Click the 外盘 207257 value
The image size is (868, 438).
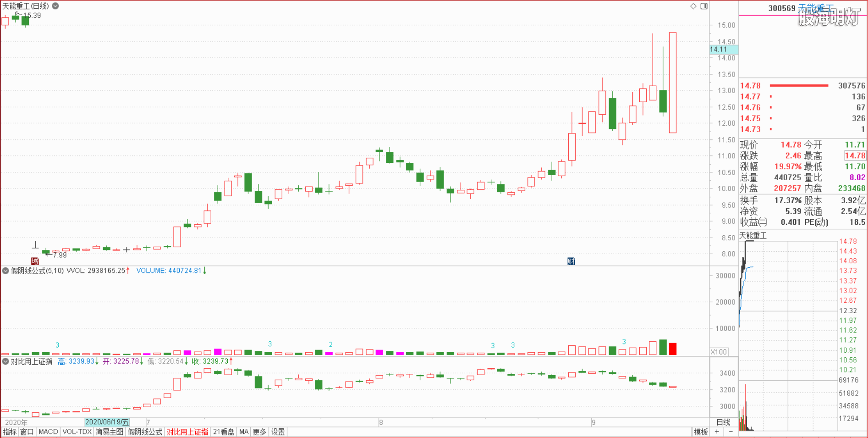click(x=787, y=189)
